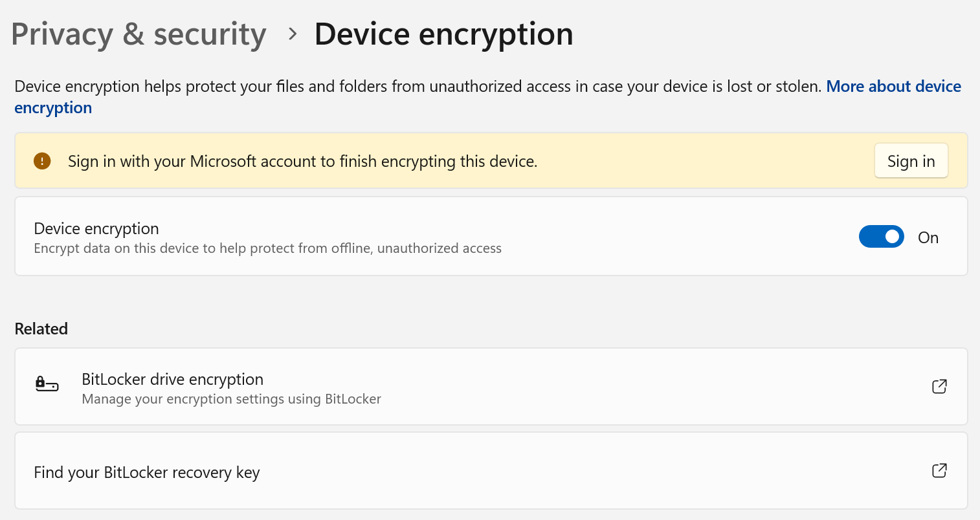Open Find your BitLocker recovery key
Screen dimensions: 980x520
(x=147, y=472)
